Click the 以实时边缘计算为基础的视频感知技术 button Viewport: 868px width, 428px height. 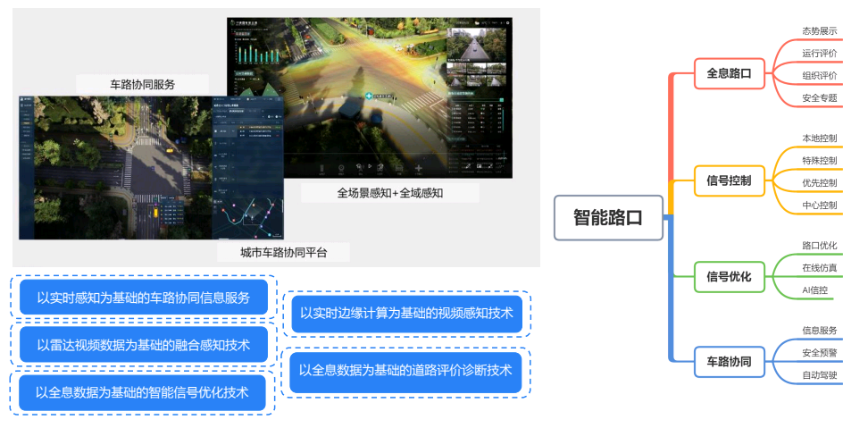[x=406, y=313]
